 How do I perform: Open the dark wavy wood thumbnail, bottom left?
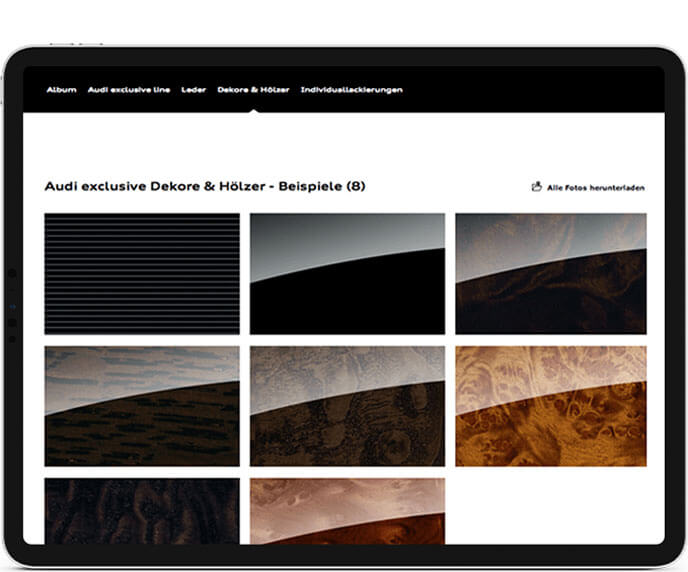coord(142,510)
